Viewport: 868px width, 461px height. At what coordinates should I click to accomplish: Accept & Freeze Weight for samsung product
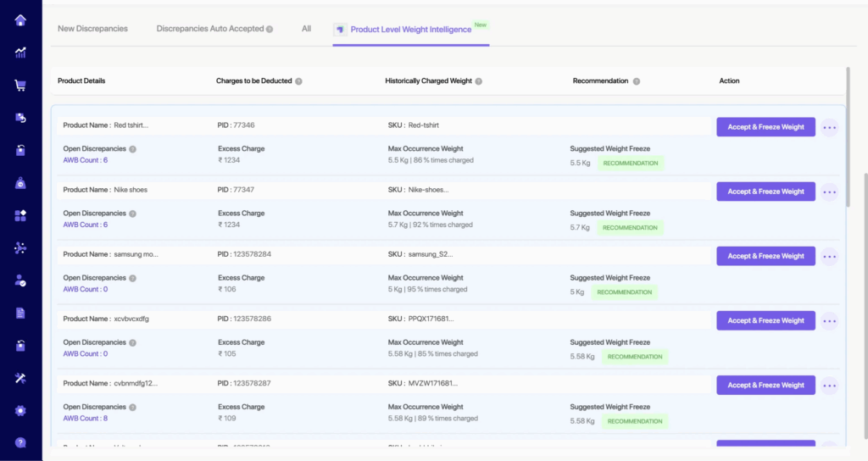[x=765, y=256]
